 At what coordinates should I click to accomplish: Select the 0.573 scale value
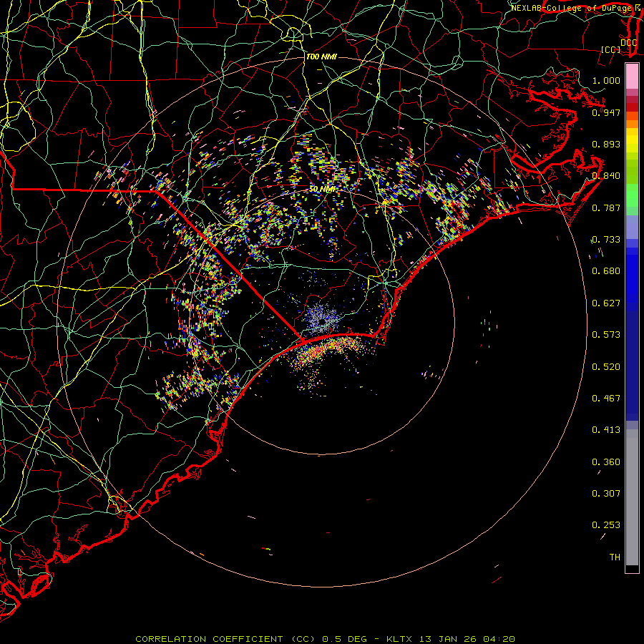[606, 335]
